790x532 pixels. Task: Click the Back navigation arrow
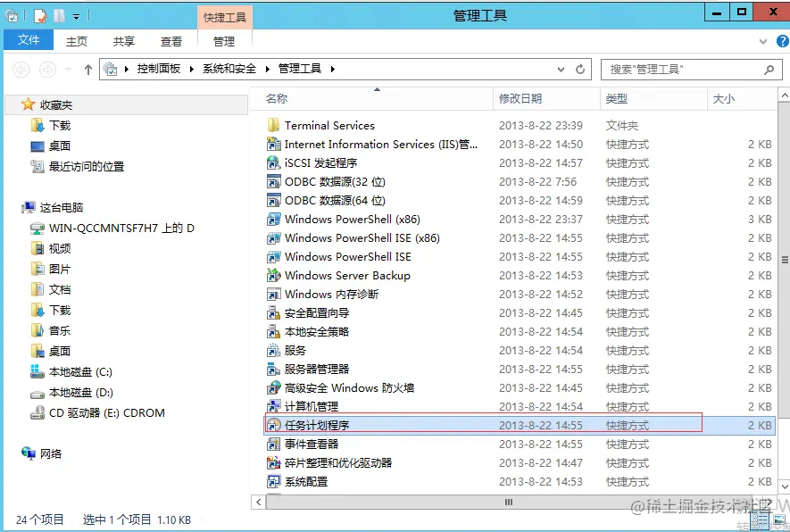point(21,69)
